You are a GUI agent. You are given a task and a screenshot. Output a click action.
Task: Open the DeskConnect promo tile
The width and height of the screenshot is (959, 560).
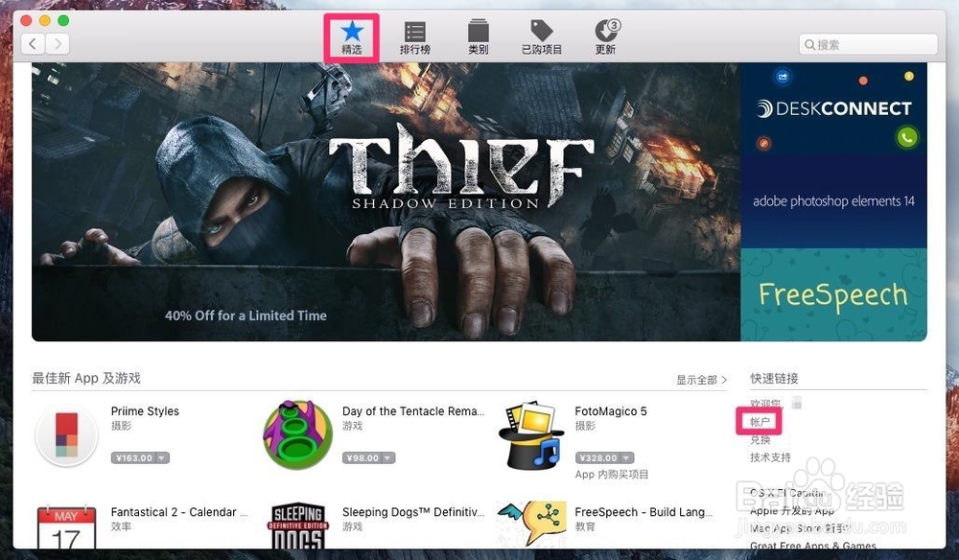click(833, 108)
